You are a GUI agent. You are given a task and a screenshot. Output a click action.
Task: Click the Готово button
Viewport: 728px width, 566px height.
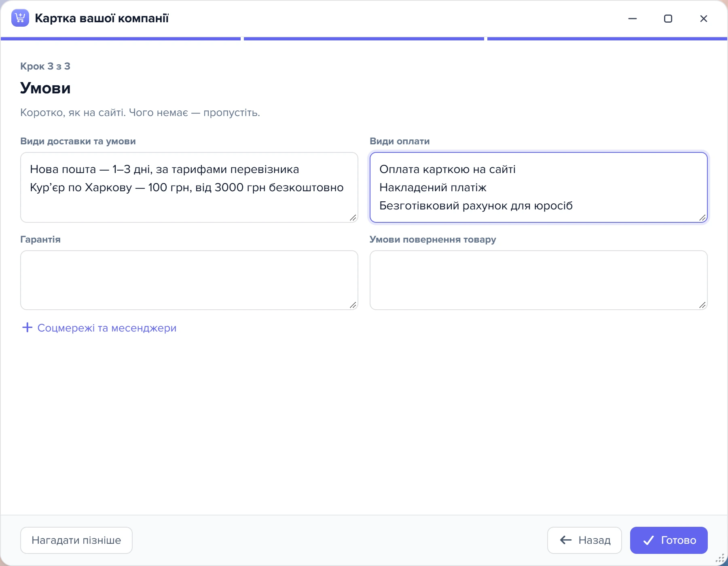point(669,540)
